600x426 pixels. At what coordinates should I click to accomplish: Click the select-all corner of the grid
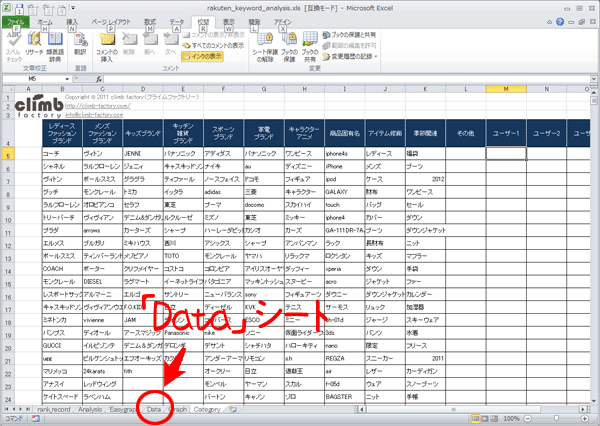8,89
